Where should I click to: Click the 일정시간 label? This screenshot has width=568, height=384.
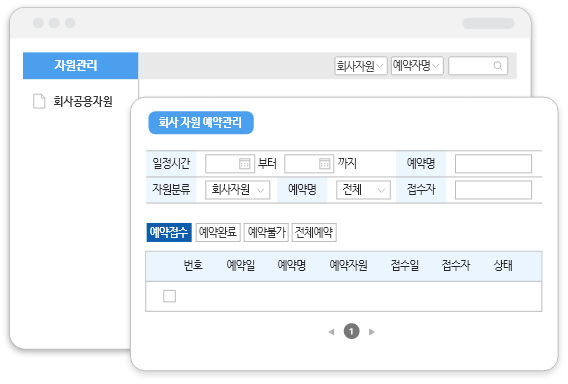pos(171,164)
